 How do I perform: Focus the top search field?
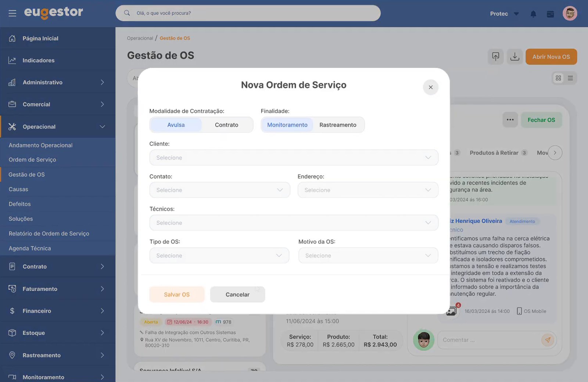click(x=248, y=13)
